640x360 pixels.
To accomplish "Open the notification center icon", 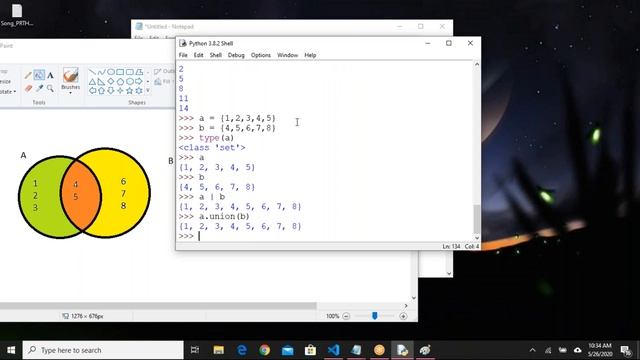I will point(626,350).
